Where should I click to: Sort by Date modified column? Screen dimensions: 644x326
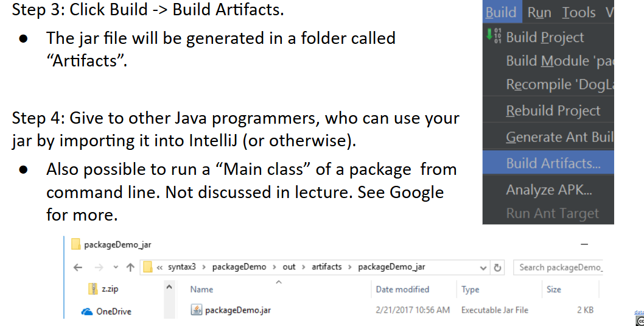[x=402, y=289]
